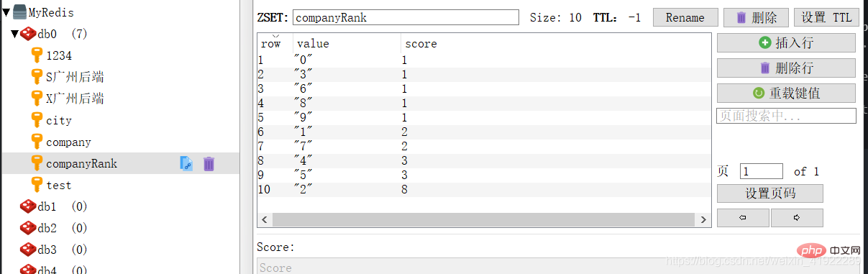Click the 设置 TTL button
The image size is (868, 274).
[x=826, y=17]
